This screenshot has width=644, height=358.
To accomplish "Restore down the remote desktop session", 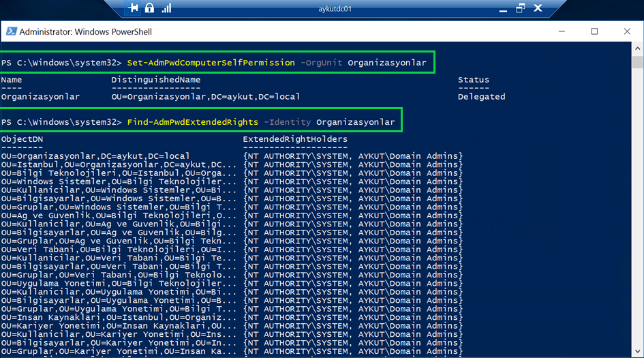I will tap(520, 8).
